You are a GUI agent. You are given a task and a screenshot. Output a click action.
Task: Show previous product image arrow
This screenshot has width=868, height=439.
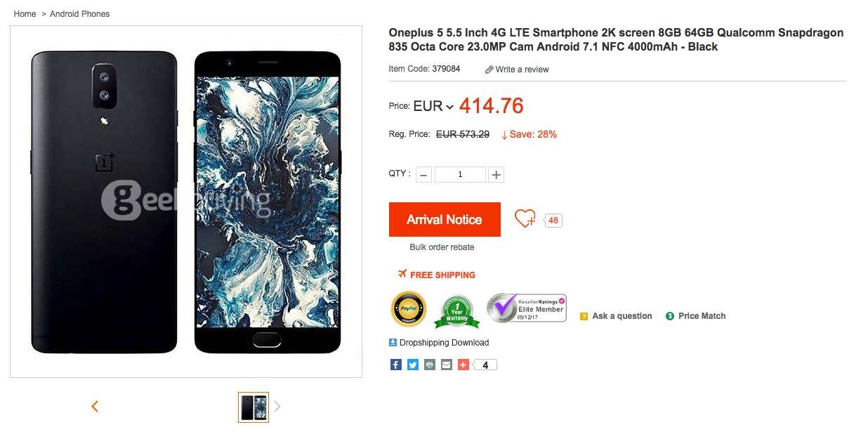[95, 406]
